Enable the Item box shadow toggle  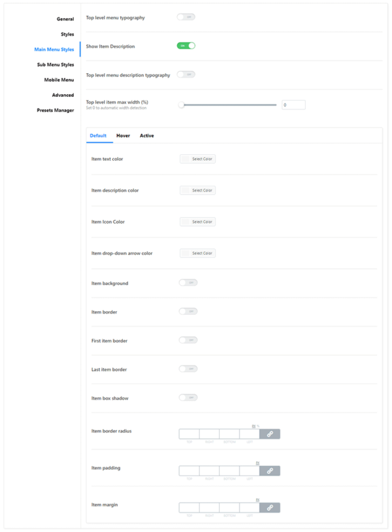188,397
